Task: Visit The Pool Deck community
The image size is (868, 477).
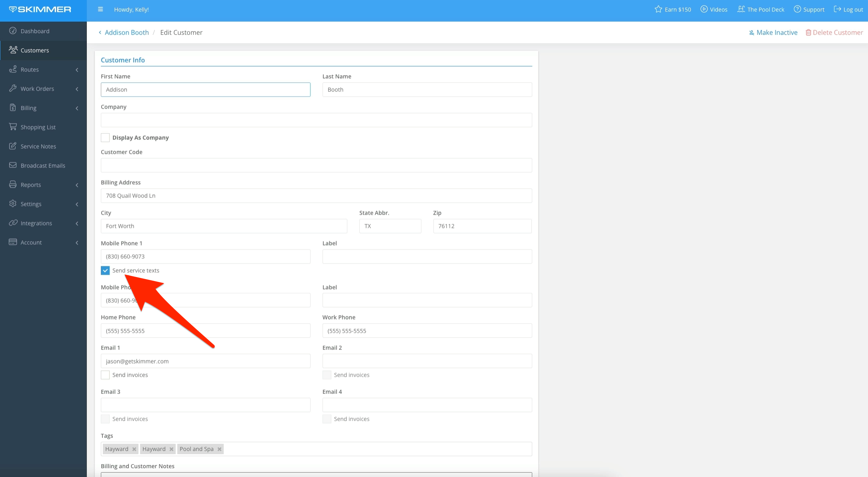Action: tap(761, 9)
